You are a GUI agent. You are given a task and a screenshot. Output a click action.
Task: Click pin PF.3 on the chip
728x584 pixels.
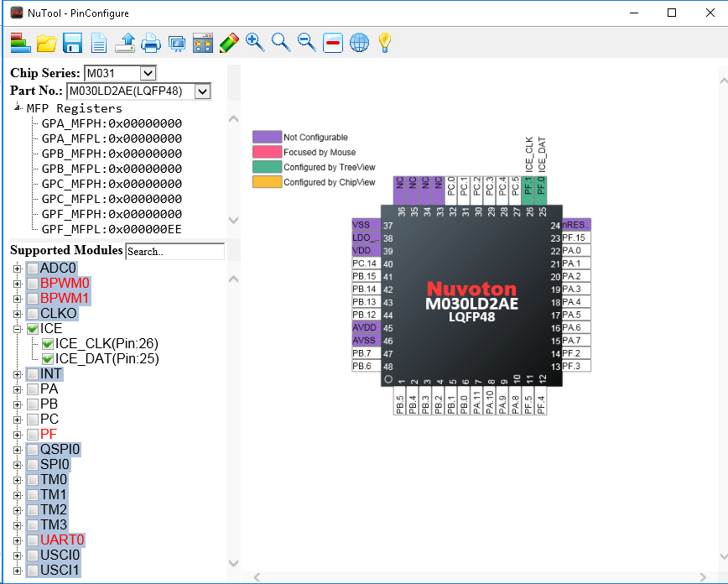click(x=577, y=366)
